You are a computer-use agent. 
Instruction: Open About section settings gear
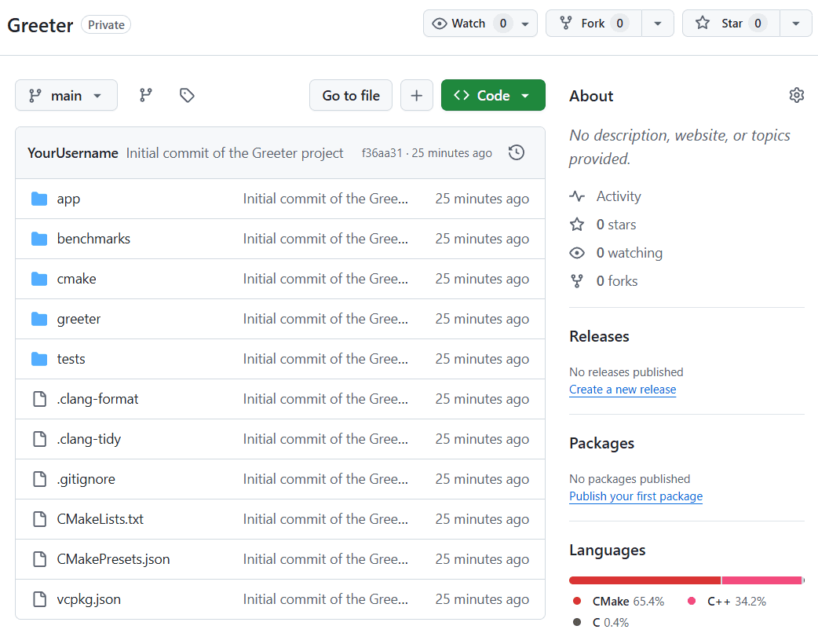(797, 94)
